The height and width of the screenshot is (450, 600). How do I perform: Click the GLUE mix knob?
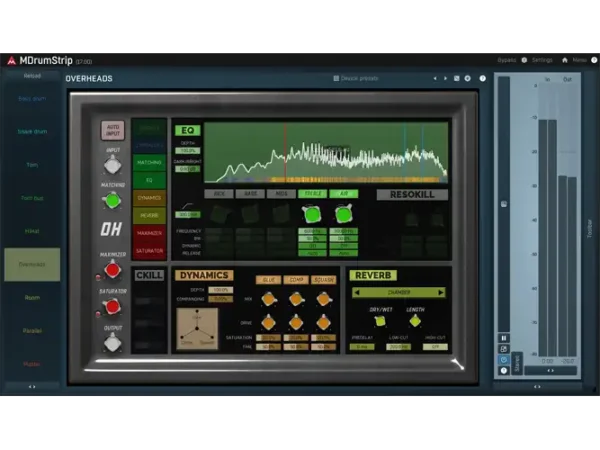[269, 299]
